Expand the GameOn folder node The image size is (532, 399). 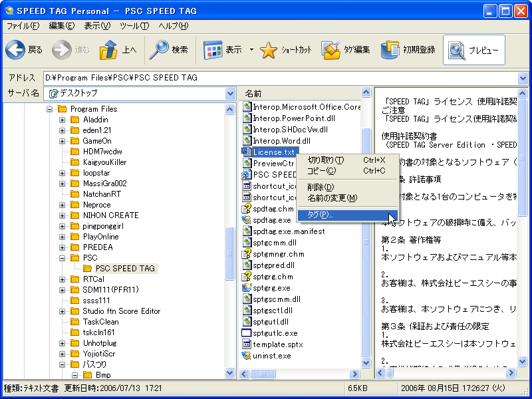pyautogui.click(x=62, y=141)
